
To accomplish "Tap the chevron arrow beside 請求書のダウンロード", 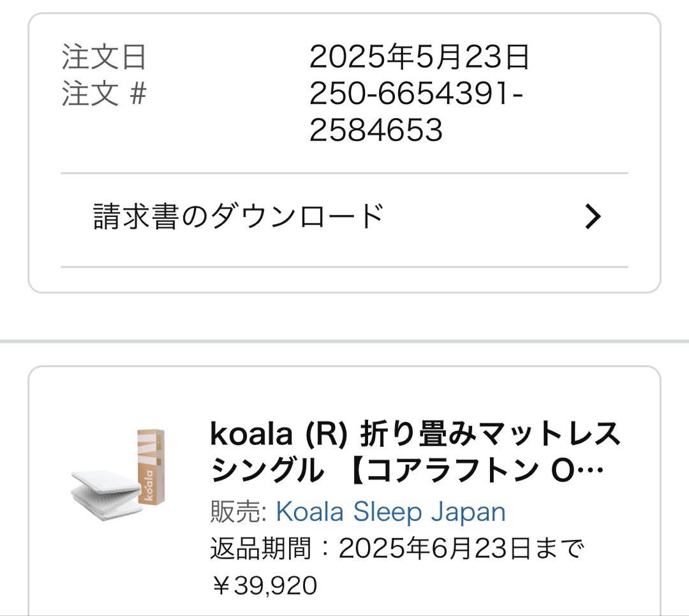I will pyautogui.click(x=593, y=218).
